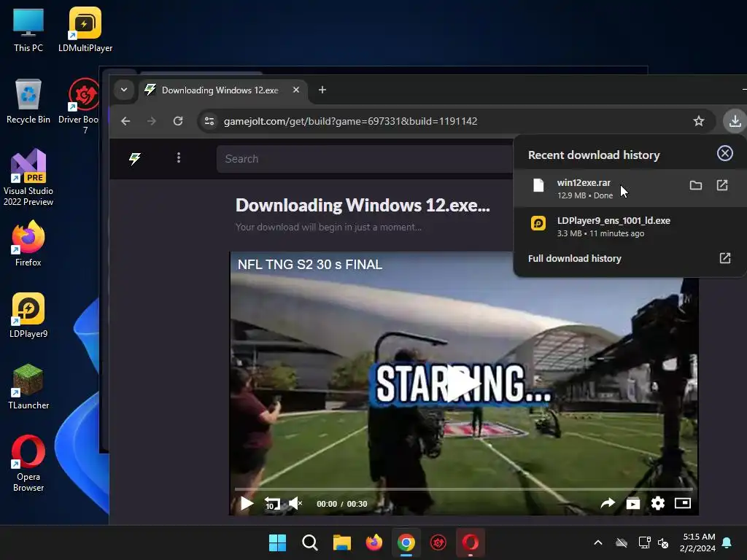Click the forward navigation arrow
747x560 pixels.
tap(152, 121)
